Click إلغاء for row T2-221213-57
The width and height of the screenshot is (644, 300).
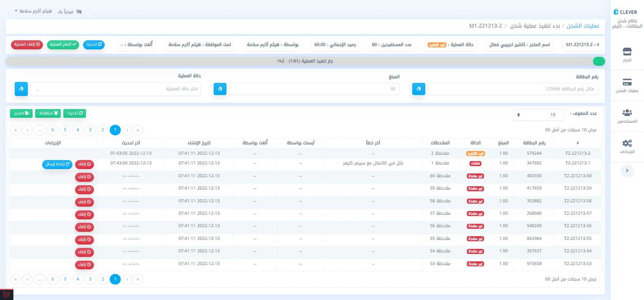tap(85, 215)
